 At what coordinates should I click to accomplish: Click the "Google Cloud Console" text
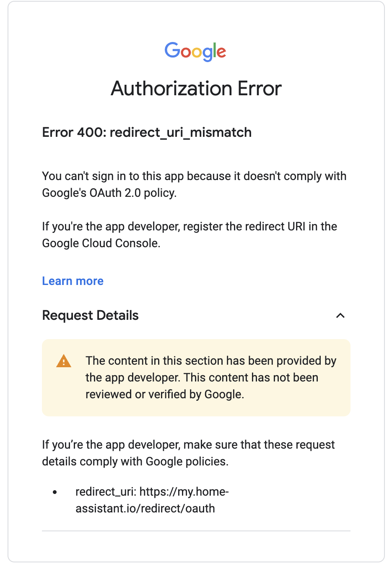(101, 243)
